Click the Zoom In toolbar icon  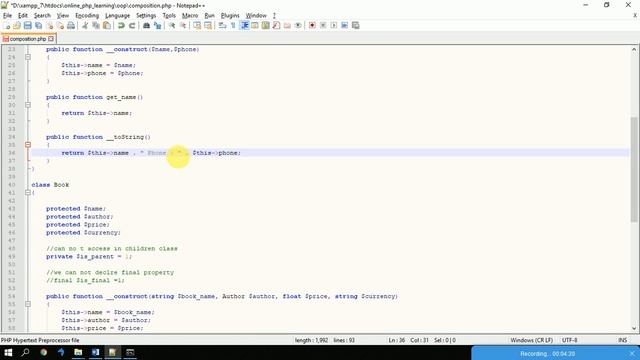[172, 25]
